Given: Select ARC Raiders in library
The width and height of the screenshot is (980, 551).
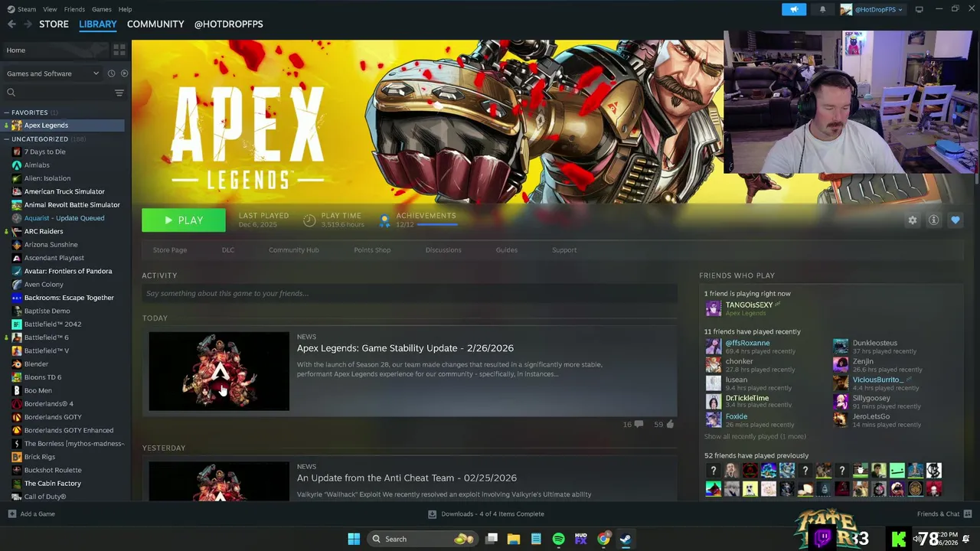Looking at the screenshot, I should pyautogui.click(x=43, y=231).
